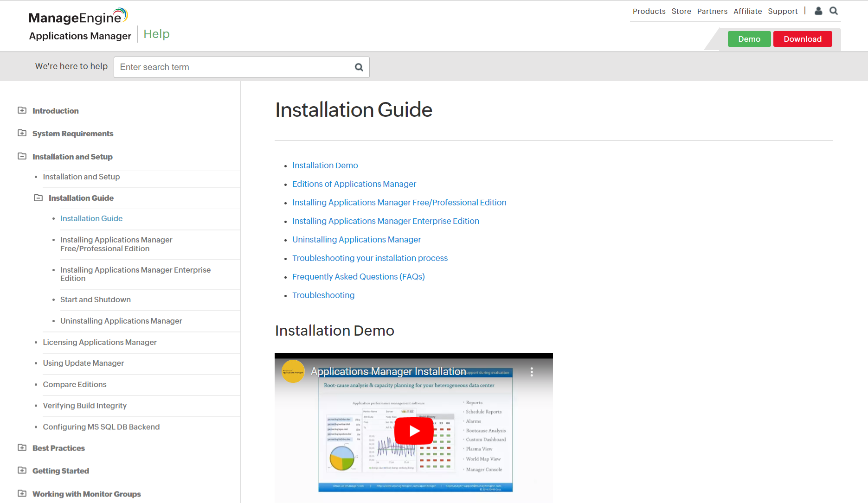Open the Applications Manager product title
Image resolution: width=868 pixels, height=503 pixels.
pos(80,36)
